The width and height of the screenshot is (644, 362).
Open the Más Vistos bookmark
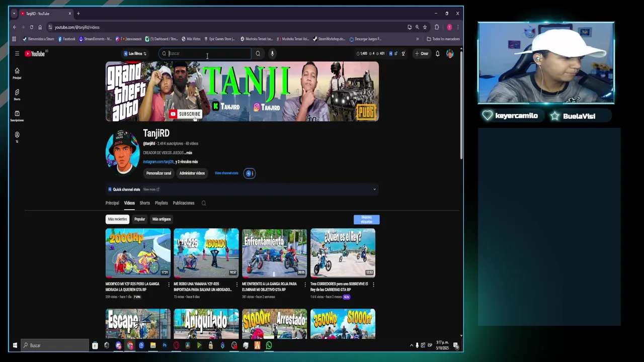coord(191,39)
